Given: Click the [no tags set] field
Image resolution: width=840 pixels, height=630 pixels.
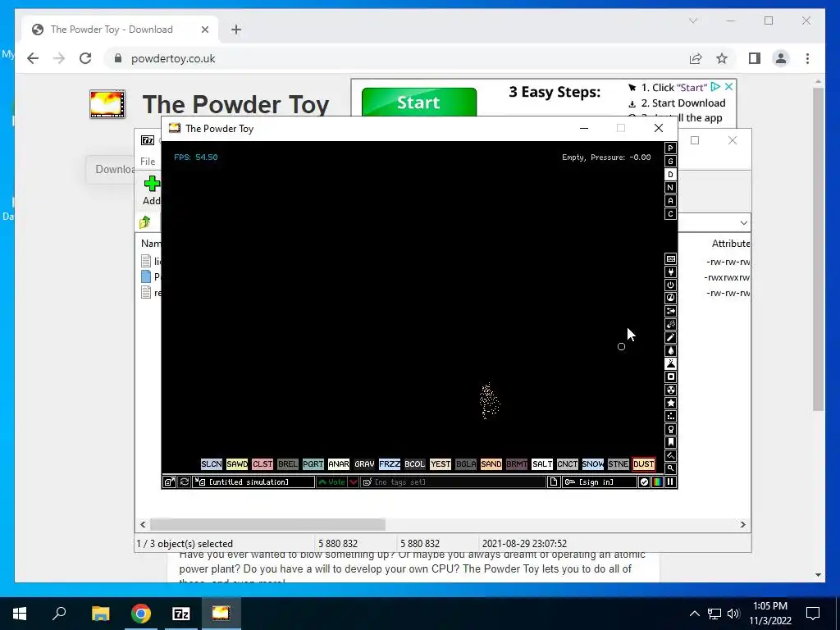Looking at the screenshot, I should pos(453,482).
